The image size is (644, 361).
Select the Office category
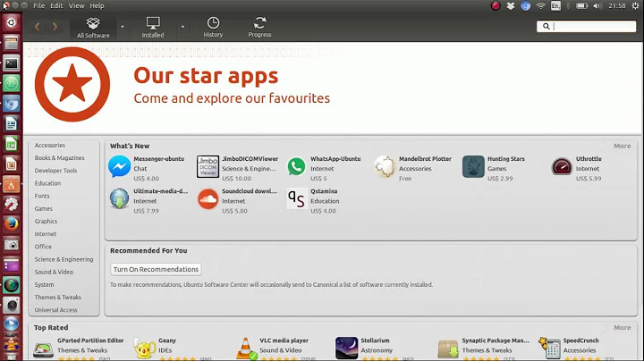coord(43,247)
